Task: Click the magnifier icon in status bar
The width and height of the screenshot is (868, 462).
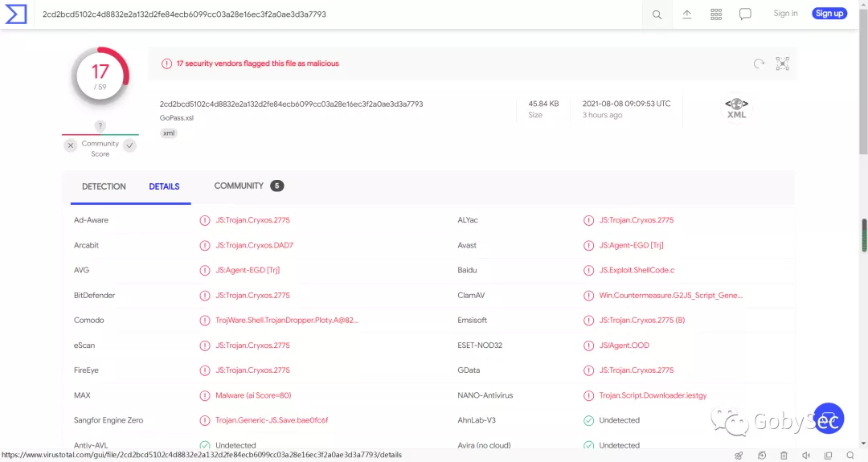Action: (x=850, y=456)
